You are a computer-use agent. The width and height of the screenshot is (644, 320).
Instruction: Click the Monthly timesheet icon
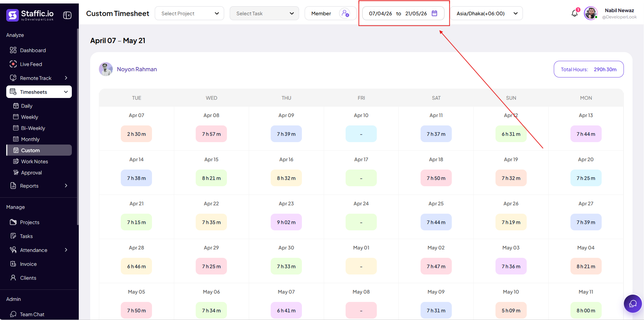[x=16, y=139]
